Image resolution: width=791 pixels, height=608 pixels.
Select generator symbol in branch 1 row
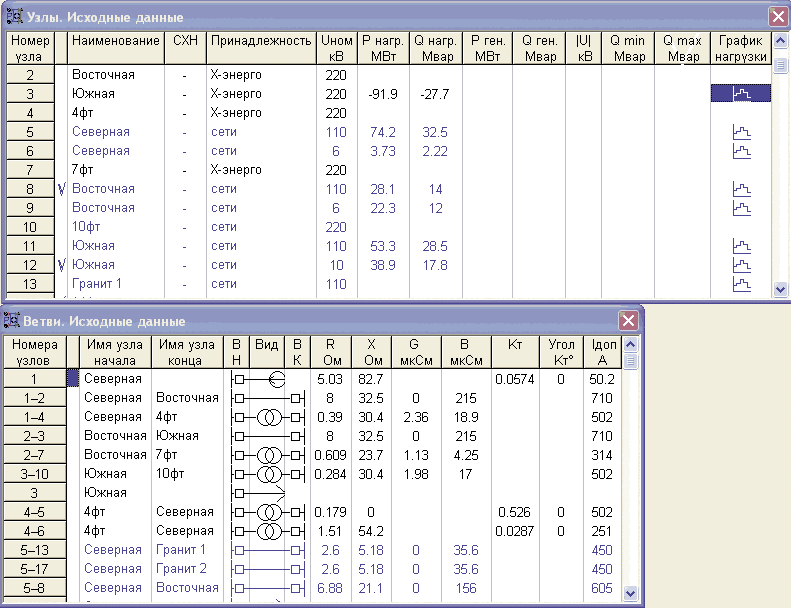pos(275,379)
